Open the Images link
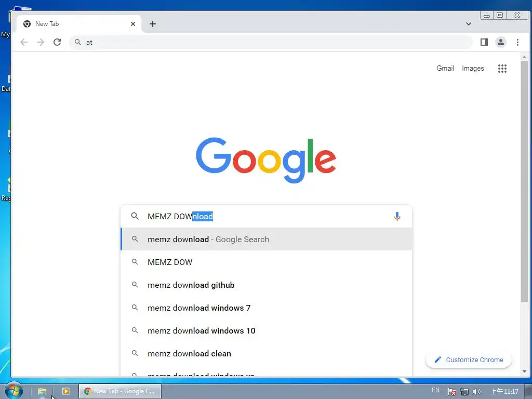 [473, 69]
